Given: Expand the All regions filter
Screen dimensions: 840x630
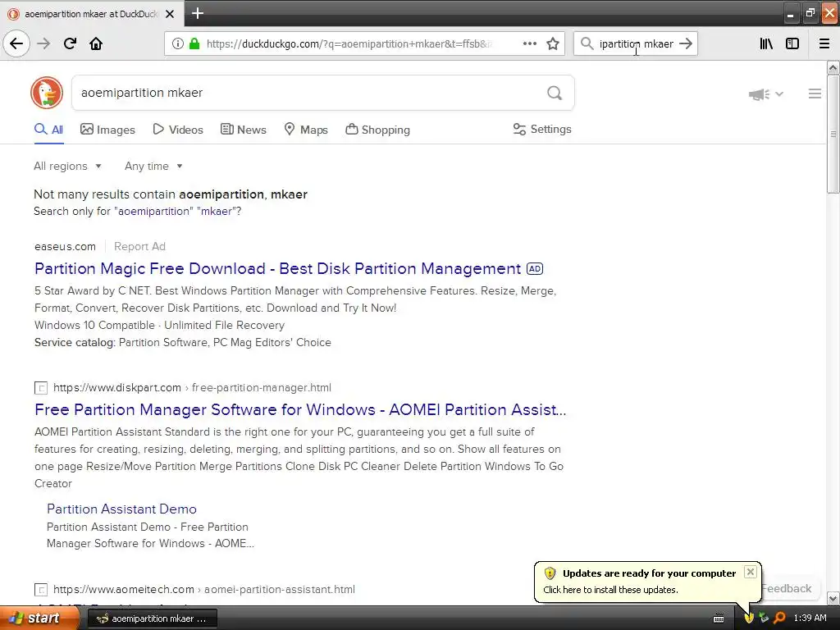Looking at the screenshot, I should tap(67, 166).
